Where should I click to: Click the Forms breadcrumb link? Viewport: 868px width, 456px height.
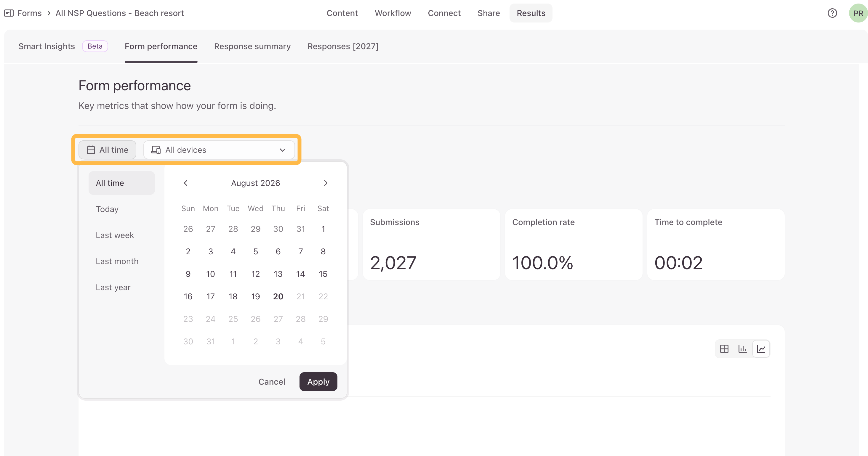coord(29,13)
